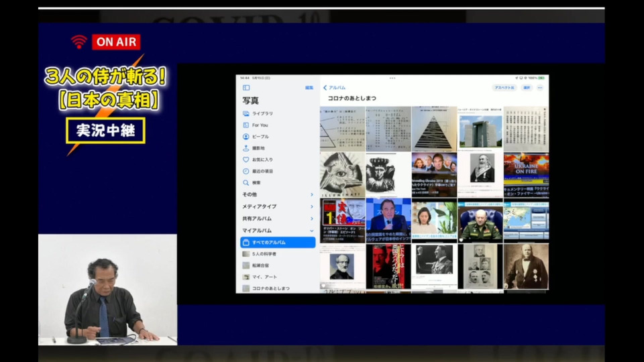Viewport: 644px width, 362px height.
Task: Open お気に入り favorites with heart icon
Action: point(278,160)
